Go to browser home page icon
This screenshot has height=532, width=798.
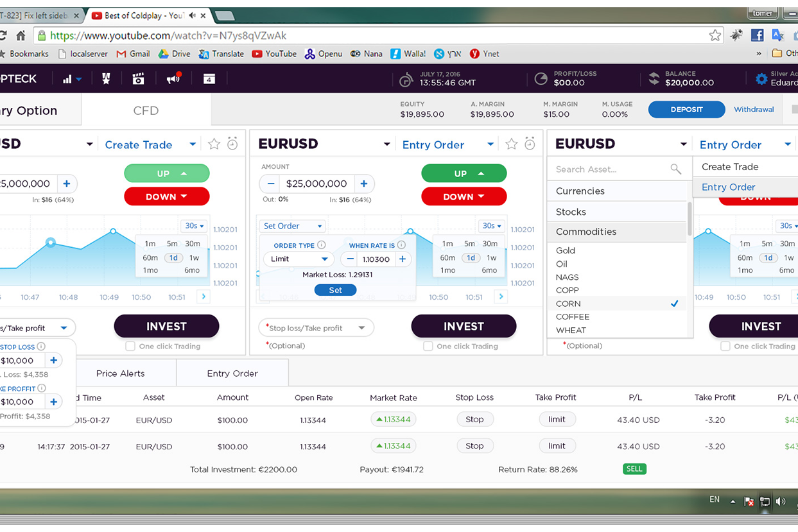(21, 35)
